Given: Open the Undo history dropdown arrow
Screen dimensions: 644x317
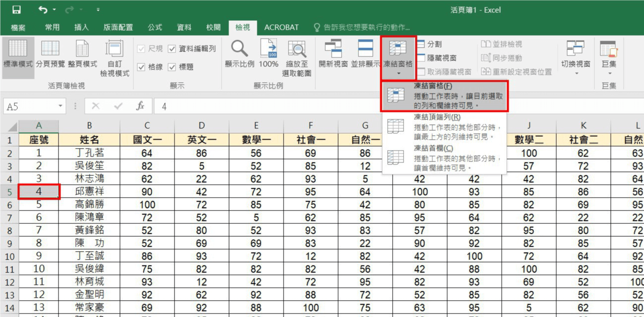Looking at the screenshot, I should 54,10.
